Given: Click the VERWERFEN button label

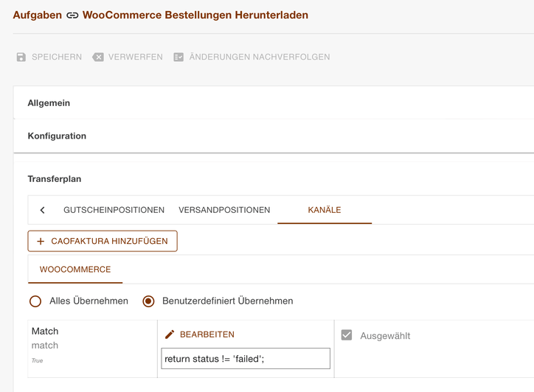Looking at the screenshot, I should pos(135,57).
